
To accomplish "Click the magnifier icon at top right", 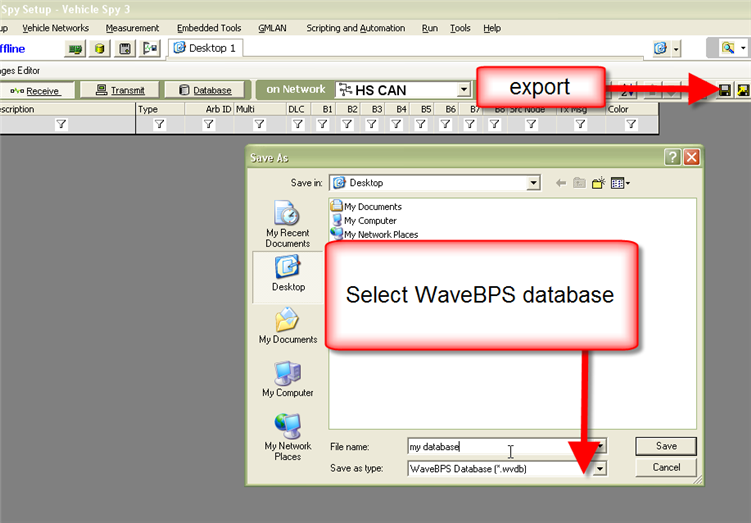I will tap(728, 48).
